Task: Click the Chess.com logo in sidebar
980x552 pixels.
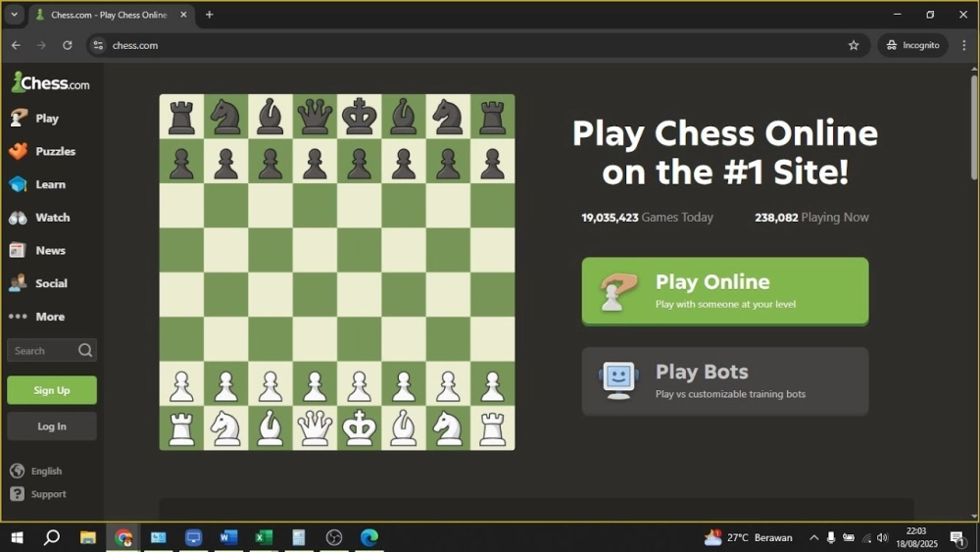Action: point(50,84)
